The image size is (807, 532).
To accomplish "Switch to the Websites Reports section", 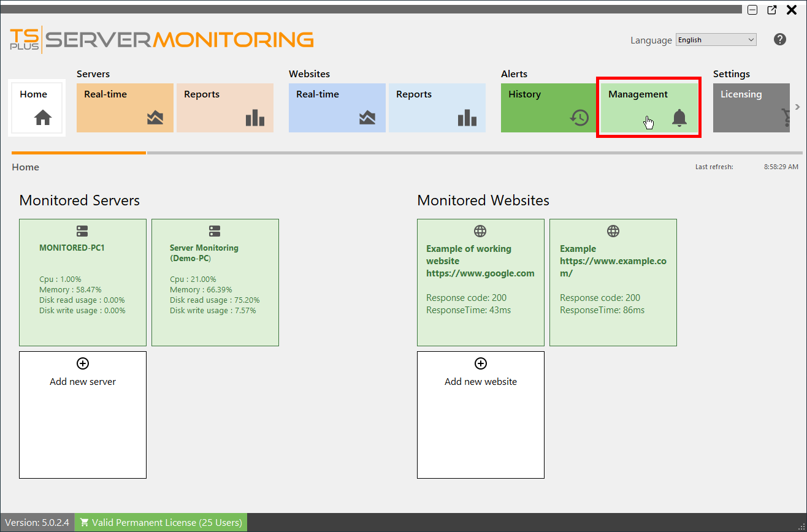I will pos(437,108).
